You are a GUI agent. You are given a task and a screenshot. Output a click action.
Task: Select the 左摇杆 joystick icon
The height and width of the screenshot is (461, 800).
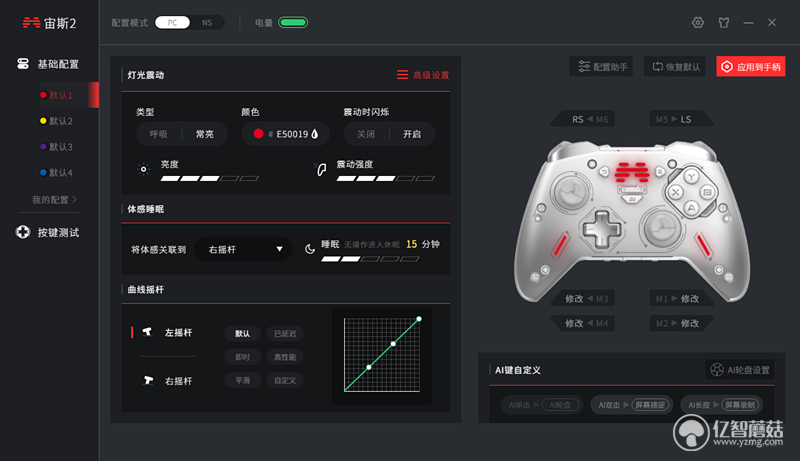tap(147, 332)
